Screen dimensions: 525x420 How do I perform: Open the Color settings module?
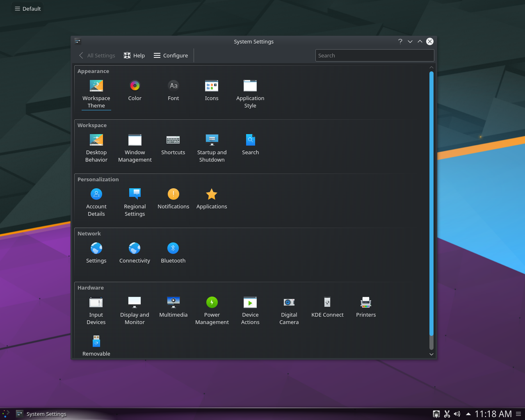pos(135,91)
